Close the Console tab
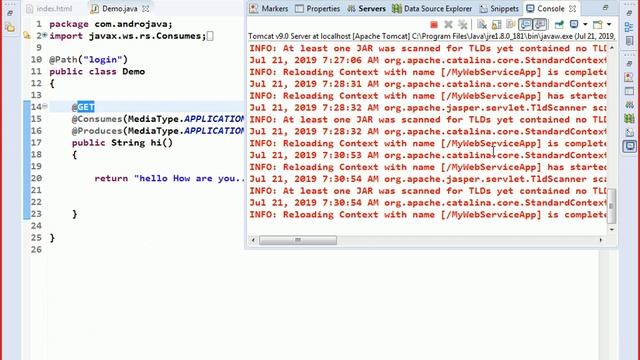 (572, 9)
